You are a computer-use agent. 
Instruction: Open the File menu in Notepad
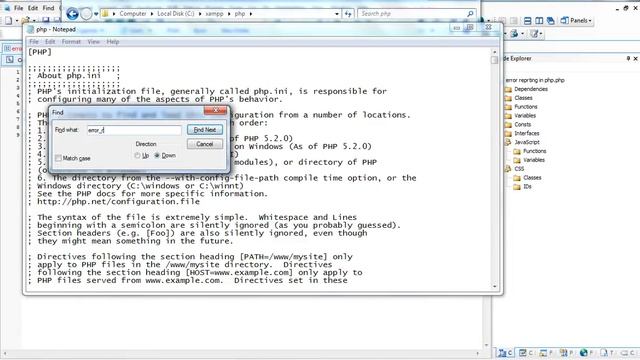pyautogui.click(x=34, y=42)
